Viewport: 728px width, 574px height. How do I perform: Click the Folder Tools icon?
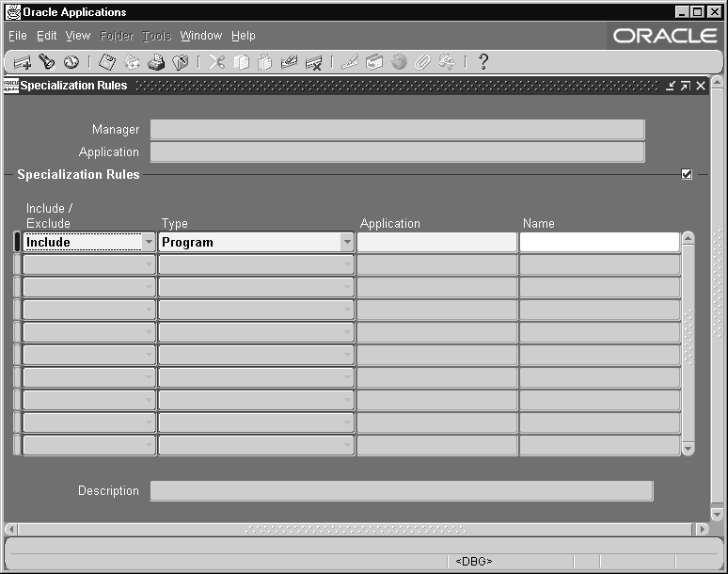click(x=447, y=62)
